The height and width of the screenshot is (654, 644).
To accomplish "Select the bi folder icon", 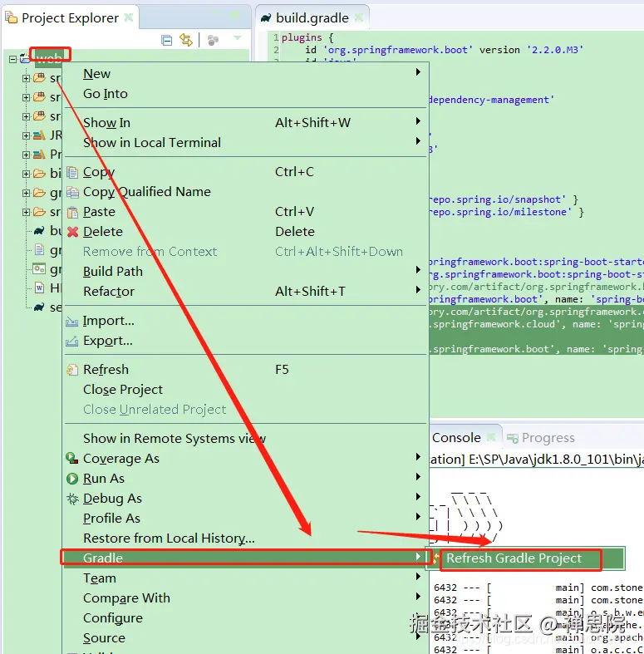I will click(39, 174).
